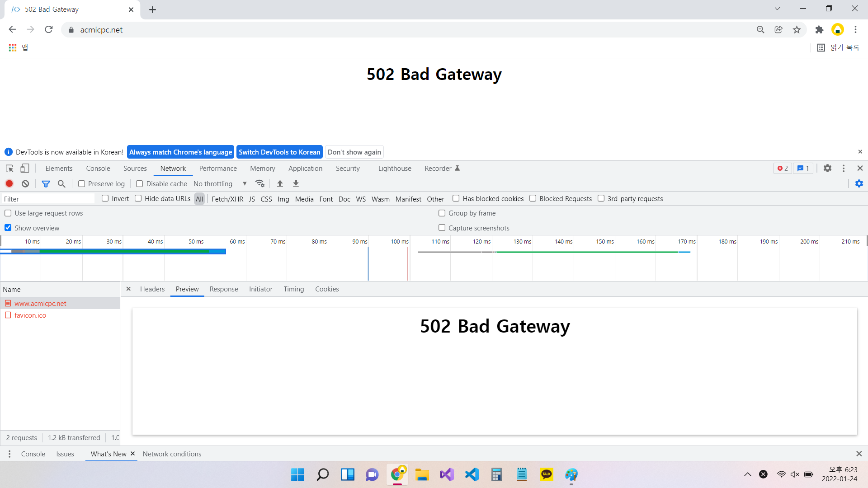868x488 pixels.
Task: Click Switch DevTools to Korean button
Action: pyautogui.click(x=279, y=152)
